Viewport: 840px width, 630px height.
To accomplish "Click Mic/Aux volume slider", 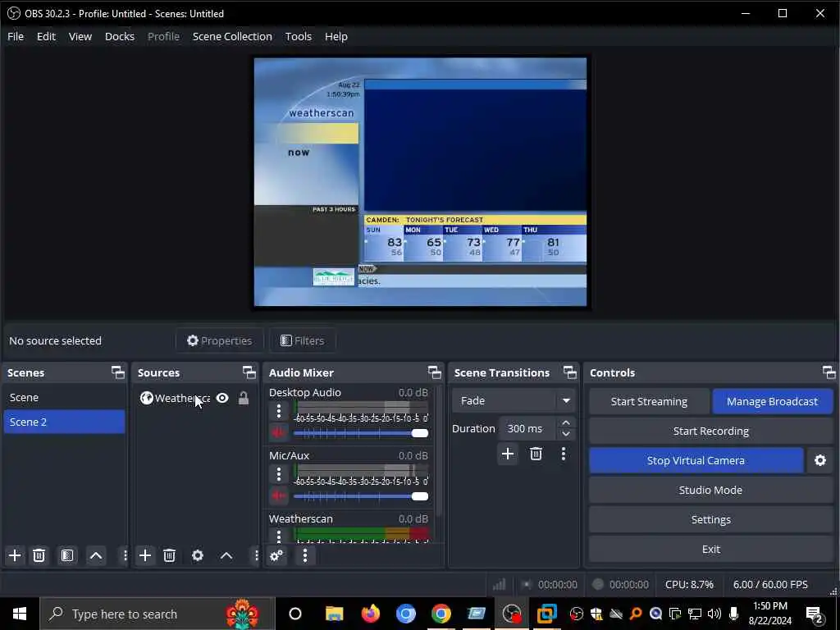I will (x=361, y=496).
